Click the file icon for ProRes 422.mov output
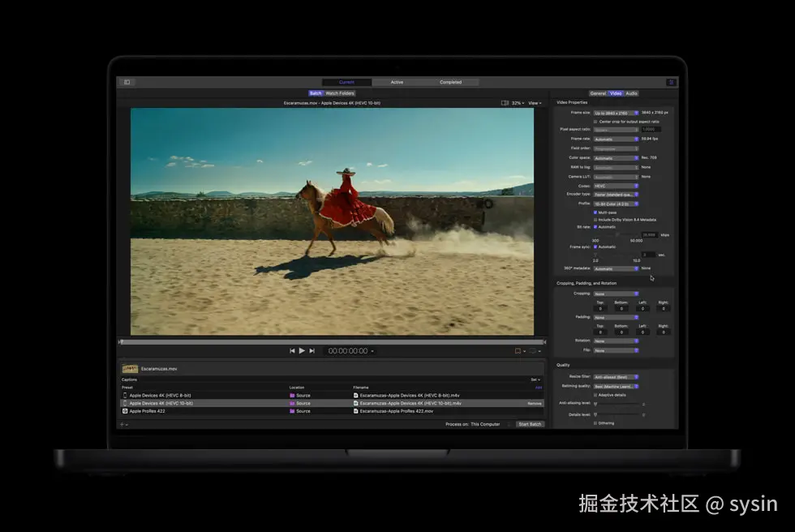 point(355,411)
